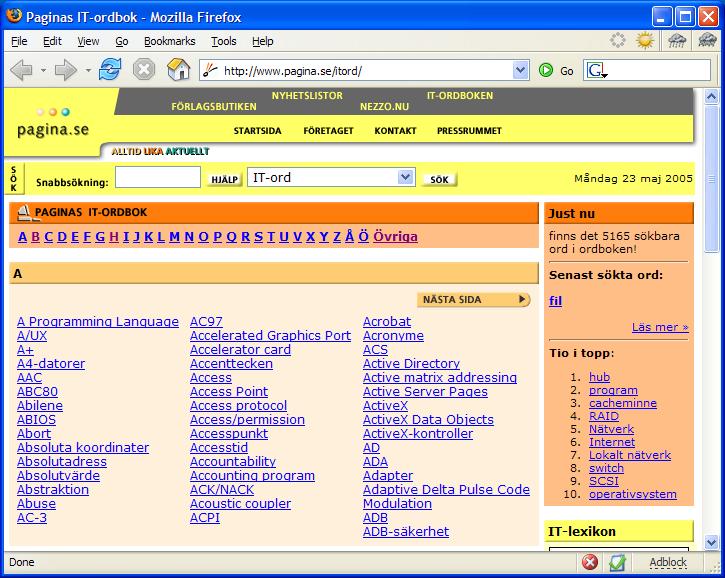Image resolution: width=725 pixels, height=578 pixels.
Task: Click the page favicon in address bar
Action: point(210,70)
